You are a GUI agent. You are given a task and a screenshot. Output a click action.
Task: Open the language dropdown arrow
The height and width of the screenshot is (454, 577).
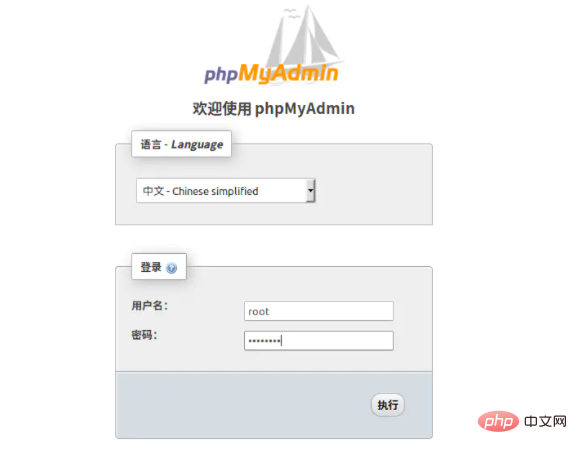tap(311, 191)
